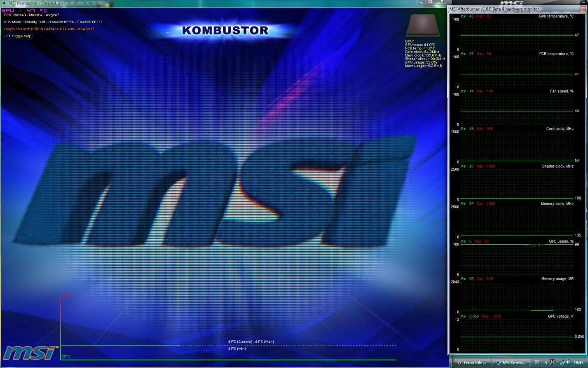This screenshot has height=368, width=588.
Task: Click the shader clock current value 108
Action: (x=578, y=198)
